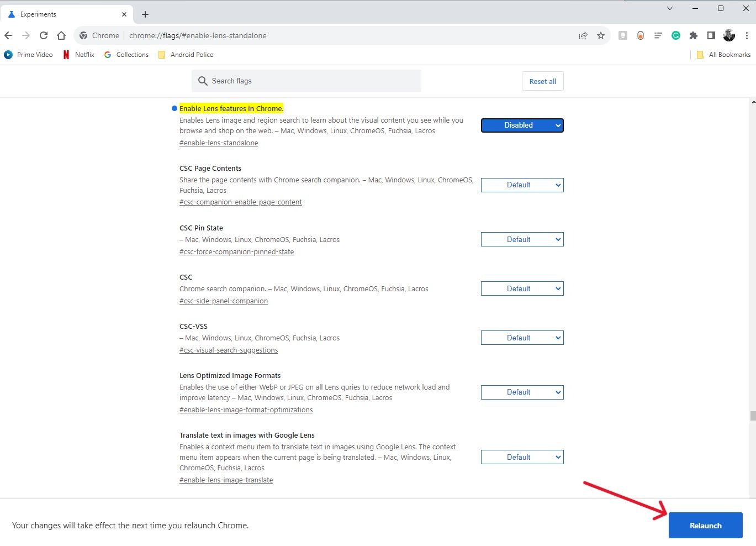The height and width of the screenshot is (546, 756).
Task: Open the share icon in the address bar
Action: pos(583,35)
